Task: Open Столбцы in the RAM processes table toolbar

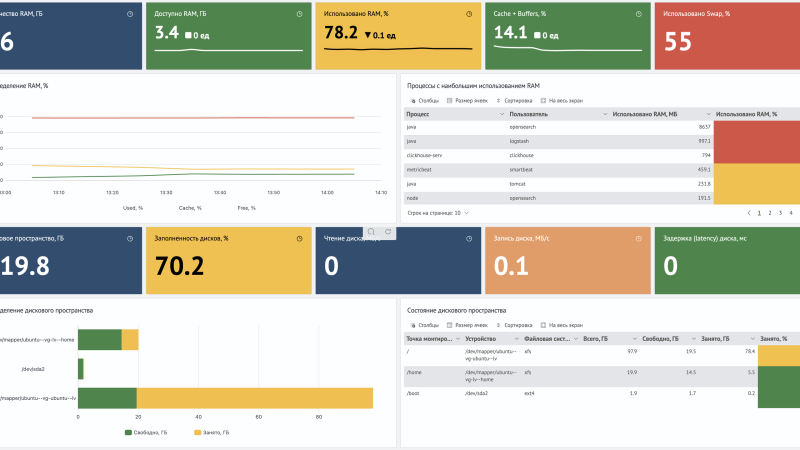Action: (424, 101)
